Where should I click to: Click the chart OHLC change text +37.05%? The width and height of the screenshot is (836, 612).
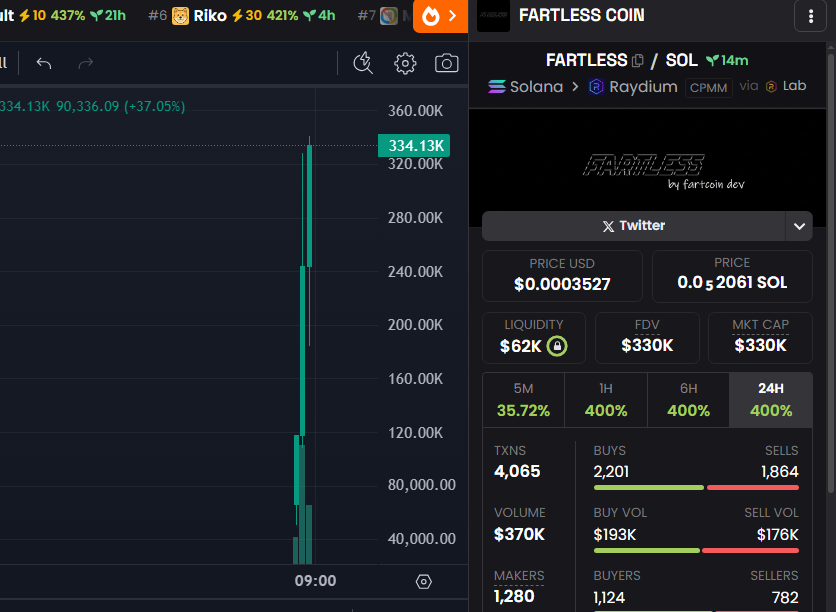point(155,107)
